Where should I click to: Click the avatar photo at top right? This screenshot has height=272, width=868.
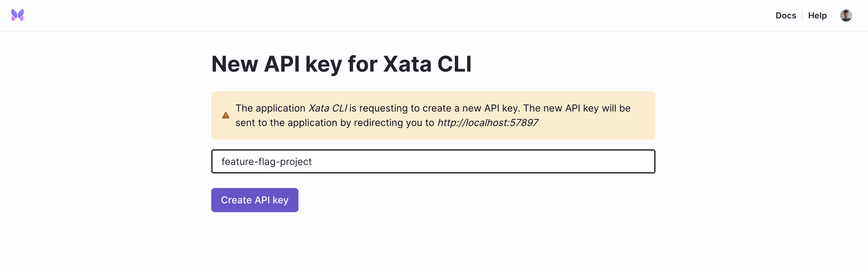coord(846,15)
